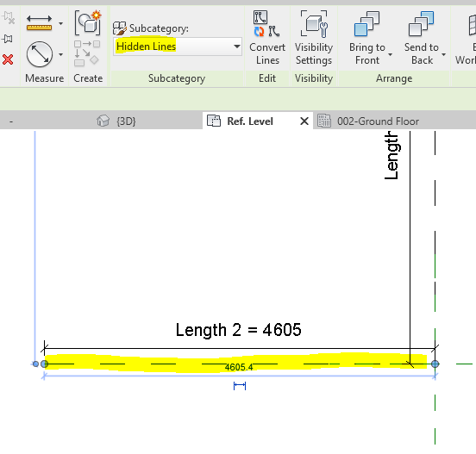The width and height of the screenshot is (476, 454).
Task: Click Send to Back
Action: [422, 38]
